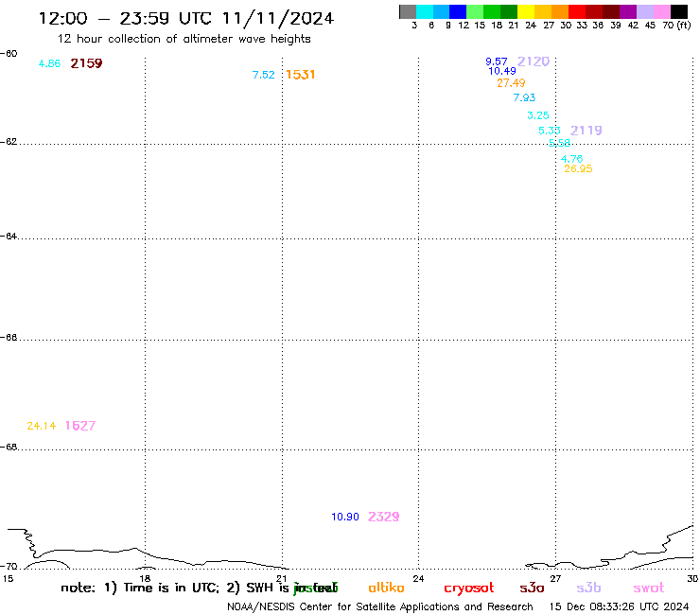Click the "altika" satellite legend label

coord(386,588)
